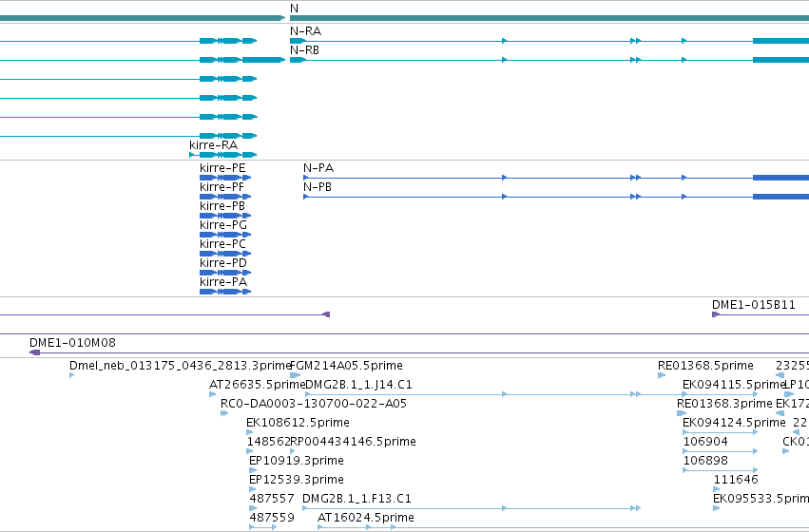
Task: Select the N-RB transcript label
Action: [x=304, y=50]
